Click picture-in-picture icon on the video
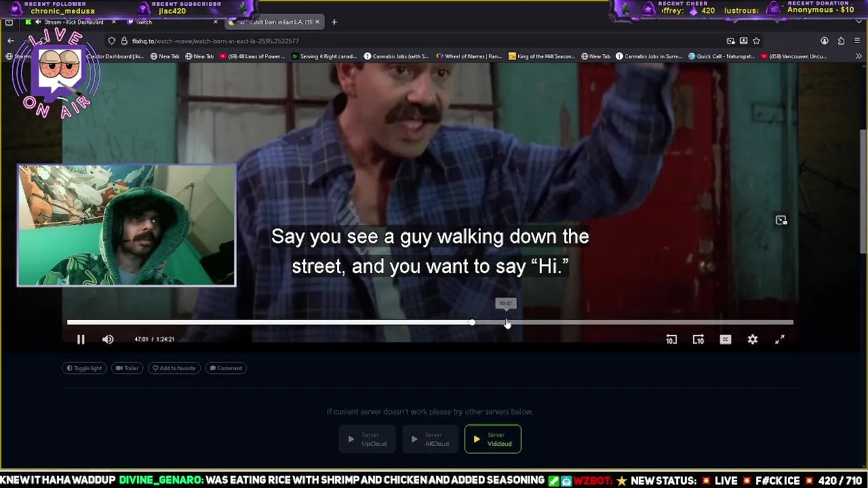 pos(781,220)
